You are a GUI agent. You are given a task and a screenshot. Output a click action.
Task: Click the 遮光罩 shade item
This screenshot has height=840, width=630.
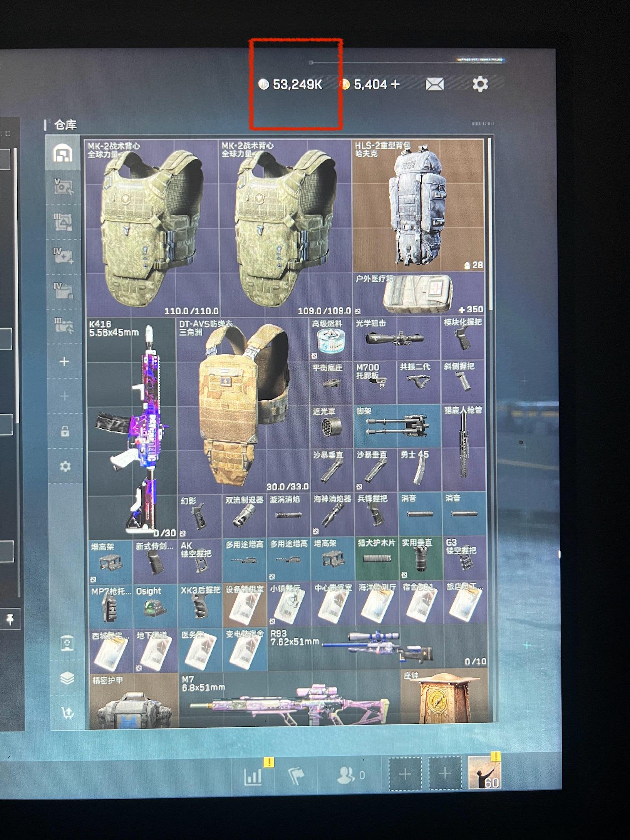click(331, 426)
